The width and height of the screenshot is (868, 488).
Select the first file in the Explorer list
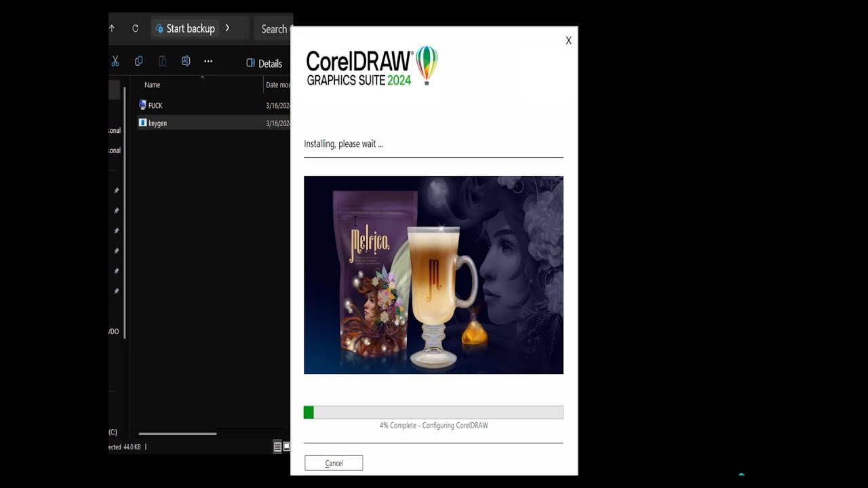pos(214,105)
